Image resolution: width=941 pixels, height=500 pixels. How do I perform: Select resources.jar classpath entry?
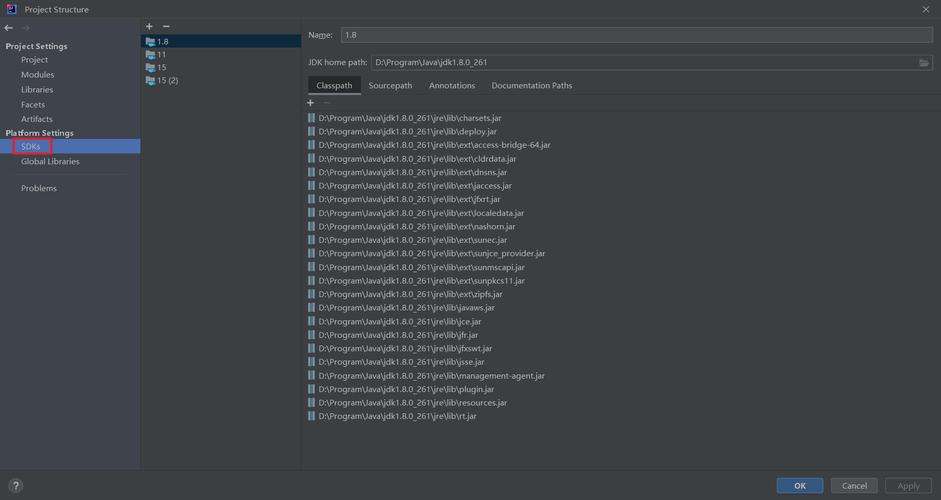click(408, 403)
